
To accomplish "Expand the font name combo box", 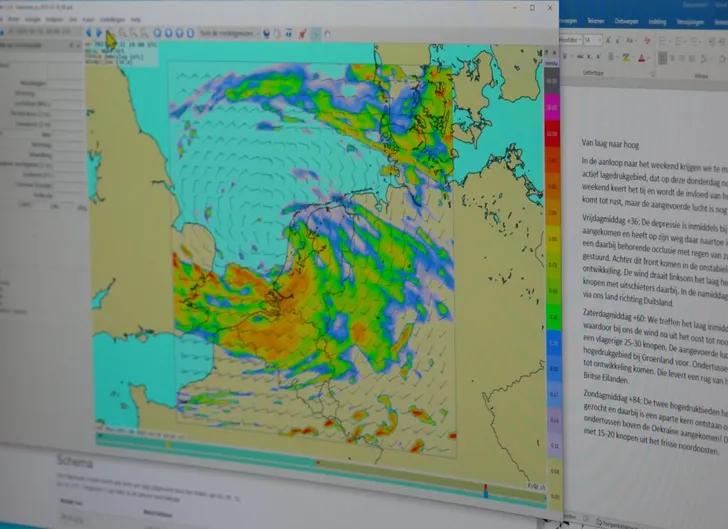I will click(579, 39).
